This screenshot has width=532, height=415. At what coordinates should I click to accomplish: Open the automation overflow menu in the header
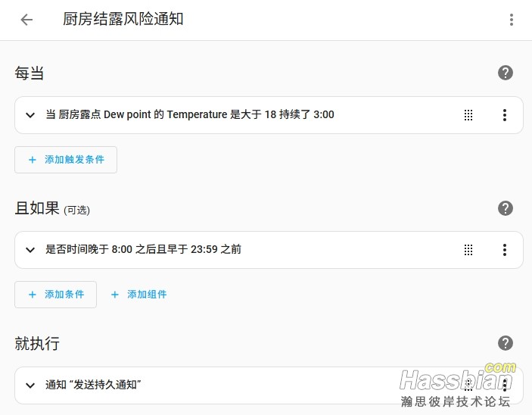[x=512, y=20]
